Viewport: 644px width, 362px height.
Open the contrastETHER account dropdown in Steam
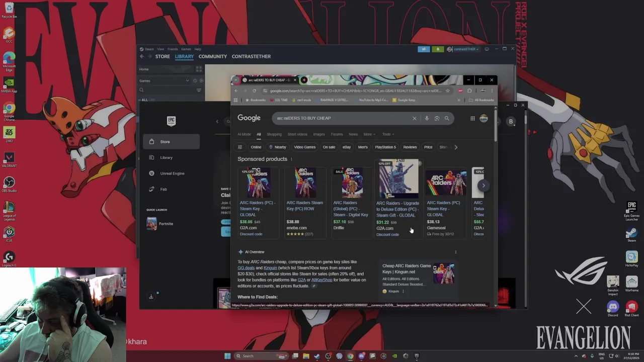tap(463, 49)
